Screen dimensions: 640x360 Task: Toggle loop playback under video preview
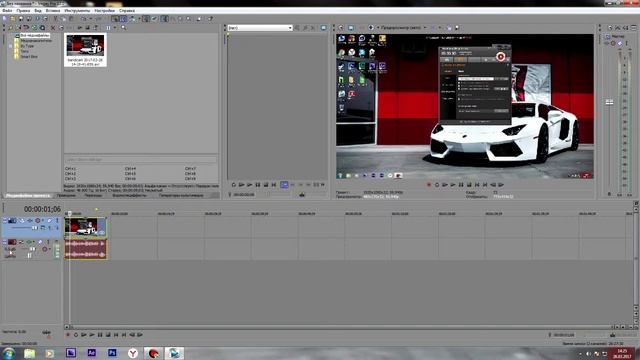(x=437, y=184)
